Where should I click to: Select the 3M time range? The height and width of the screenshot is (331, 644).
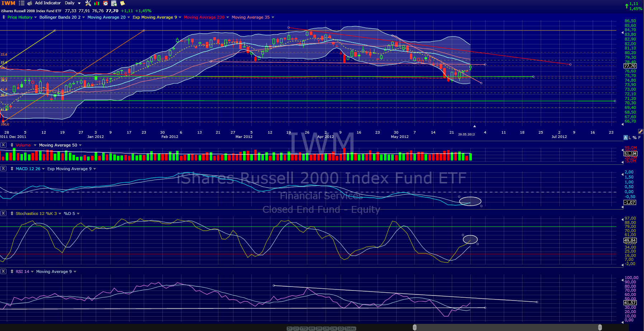tap(319, 328)
